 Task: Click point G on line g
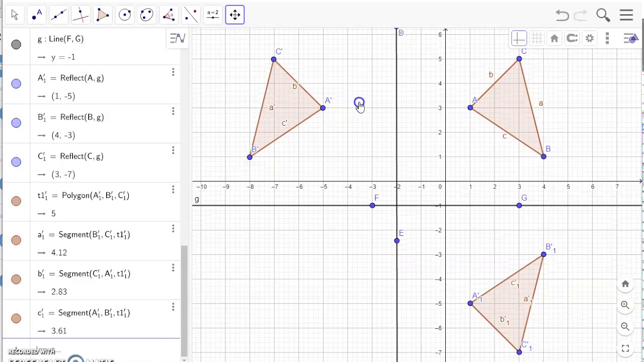[x=519, y=205]
